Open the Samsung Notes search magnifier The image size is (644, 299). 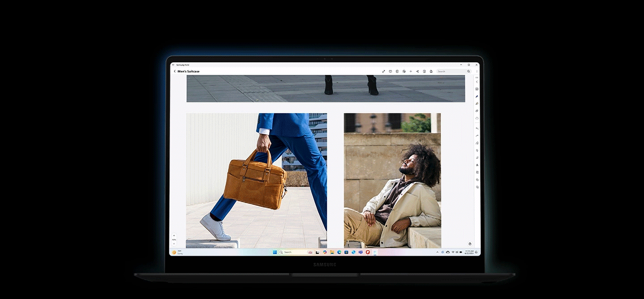468,71
